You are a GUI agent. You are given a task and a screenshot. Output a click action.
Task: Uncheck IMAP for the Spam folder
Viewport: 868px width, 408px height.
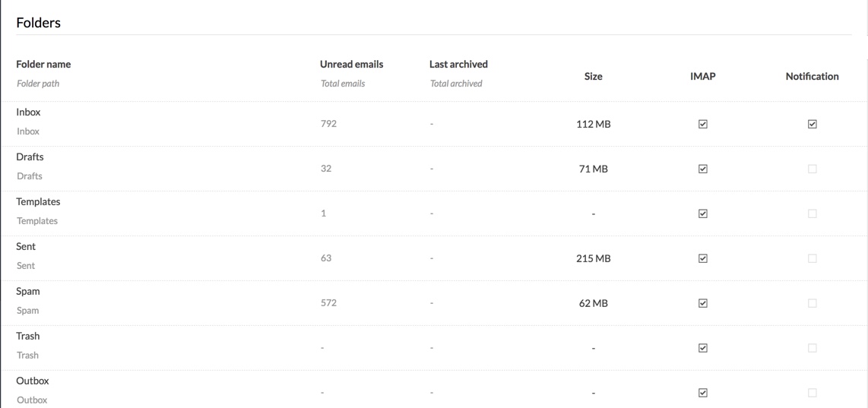(x=703, y=303)
